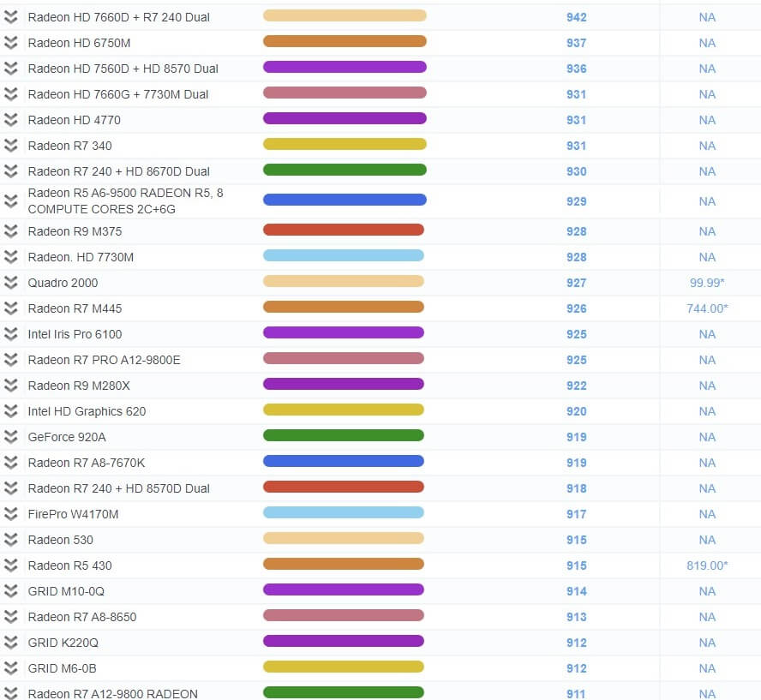Click the Quadro 2000 price 99.99*
Screen dimensions: 761x700
707,283
